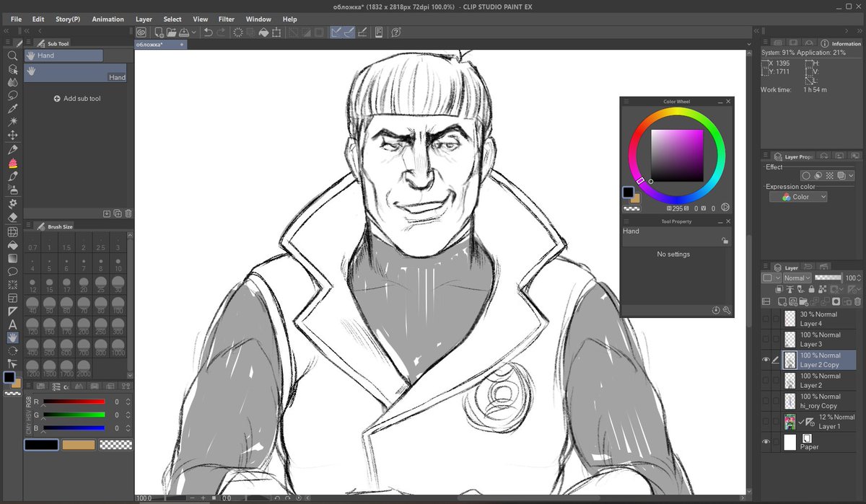Lock the selected layer with the padlock icon
Screen dimensions: 866x504
[812, 289]
